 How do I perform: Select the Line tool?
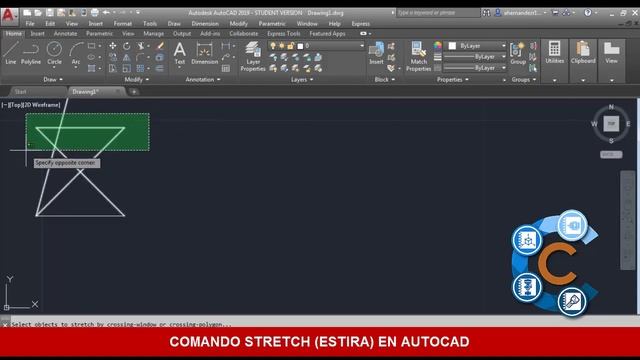tap(11, 53)
